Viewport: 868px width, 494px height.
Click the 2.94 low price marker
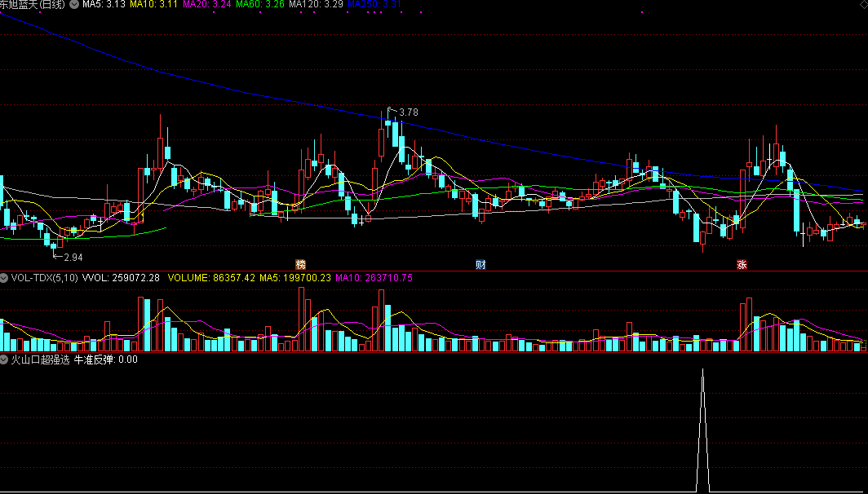[x=73, y=257]
